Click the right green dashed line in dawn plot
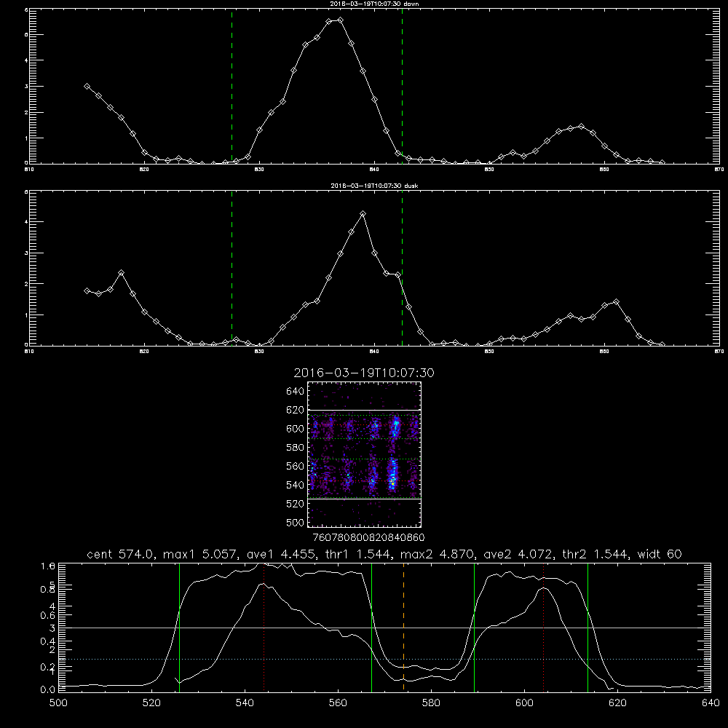Screen dimensions: 728x728 (402, 86)
